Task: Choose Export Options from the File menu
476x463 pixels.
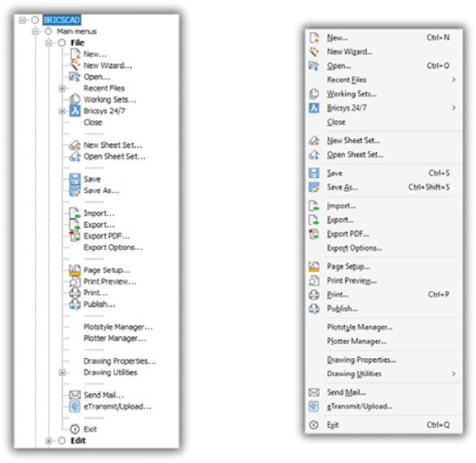Action: (x=384, y=248)
